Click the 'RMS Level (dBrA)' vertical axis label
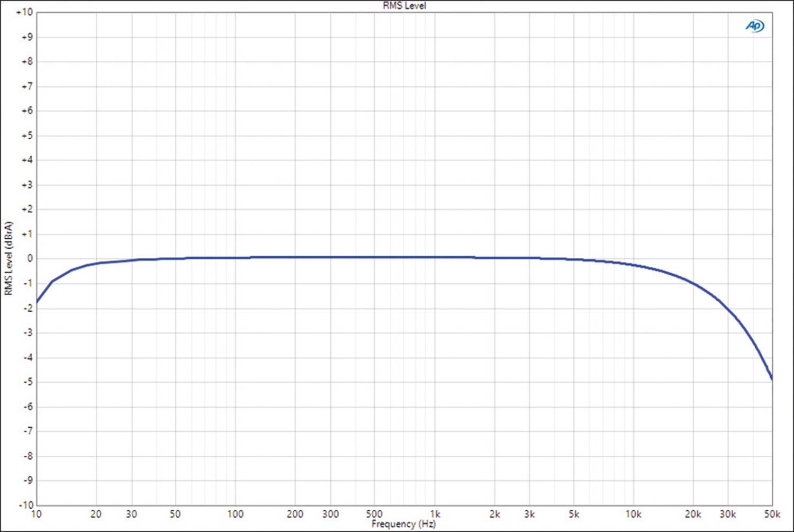794x532 pixels. pyautogui.click(x=8, y=258)
